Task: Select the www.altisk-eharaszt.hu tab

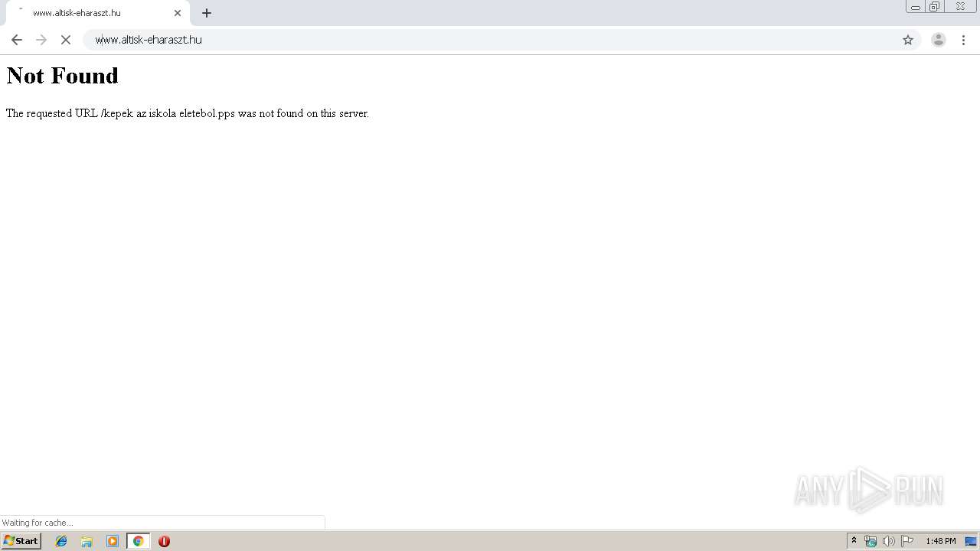Action: 98,13
